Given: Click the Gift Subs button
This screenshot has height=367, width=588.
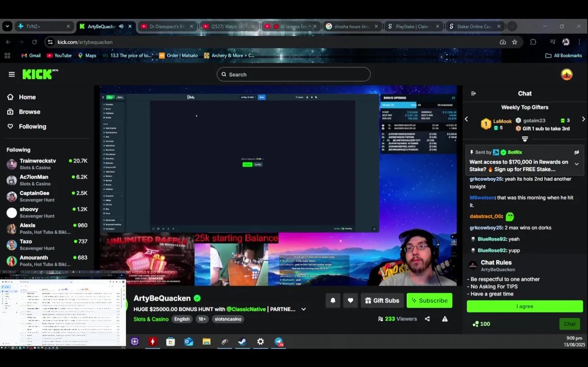Looking at the screenshot, I should 382,300.
